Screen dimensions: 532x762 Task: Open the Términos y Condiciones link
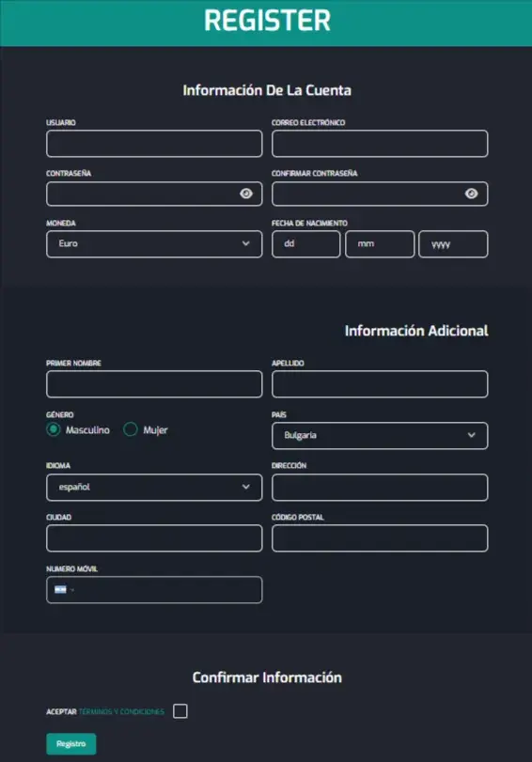tap(121, 711)
